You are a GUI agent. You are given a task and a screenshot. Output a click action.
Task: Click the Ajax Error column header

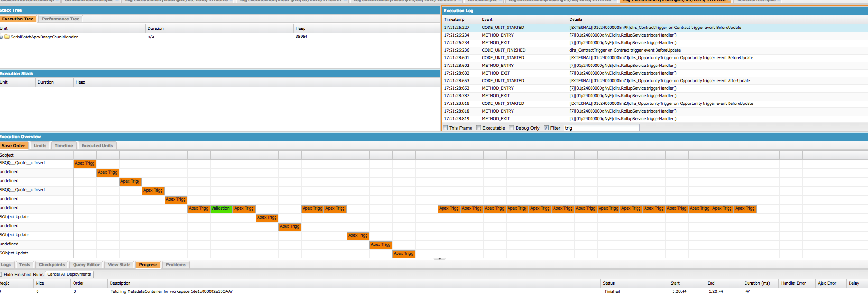[831, 283]
